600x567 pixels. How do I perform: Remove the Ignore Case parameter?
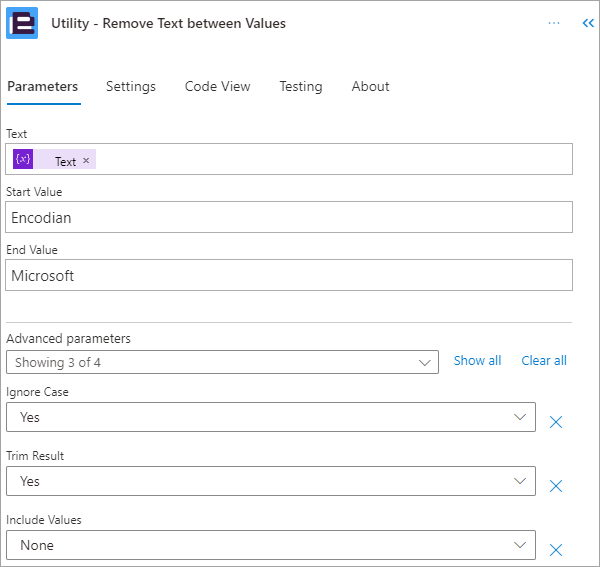(556, 422)
